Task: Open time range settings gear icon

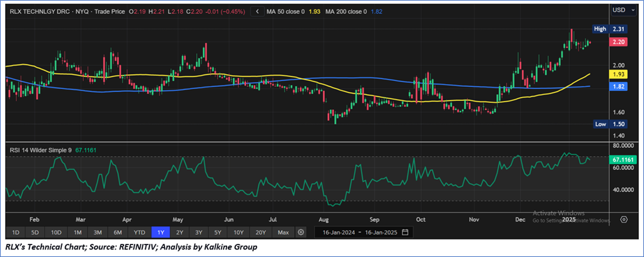Action: (x=301, y=233)
